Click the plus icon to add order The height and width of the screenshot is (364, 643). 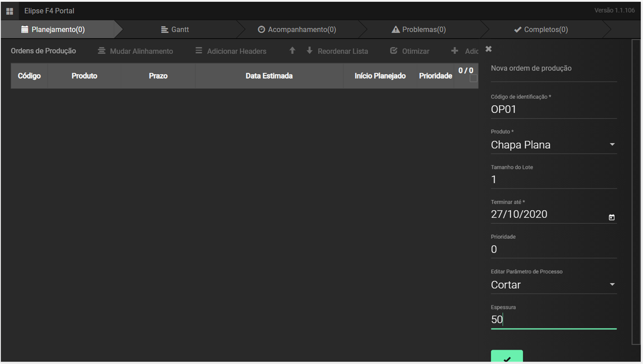point(454,51)
